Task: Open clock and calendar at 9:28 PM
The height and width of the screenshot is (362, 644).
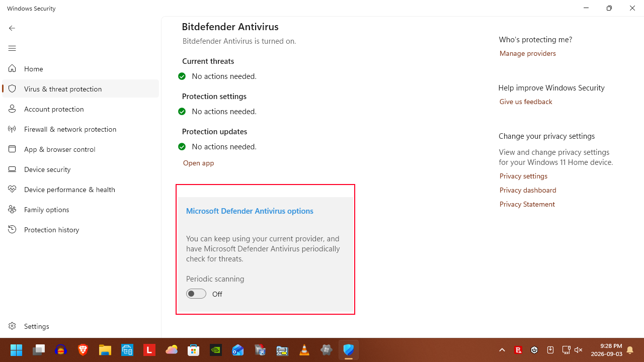Action: [607, 350]
